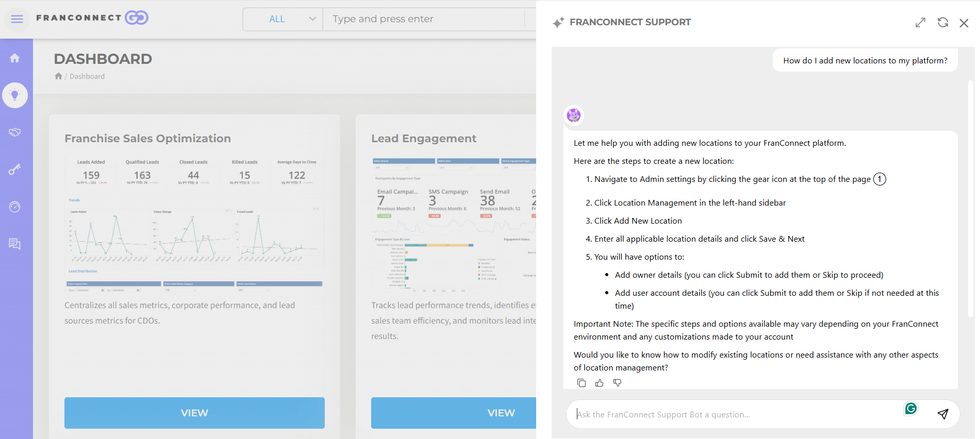Refresh the FranConnect Support conversation
Viewport: 980px width, 439px height.
943,23
